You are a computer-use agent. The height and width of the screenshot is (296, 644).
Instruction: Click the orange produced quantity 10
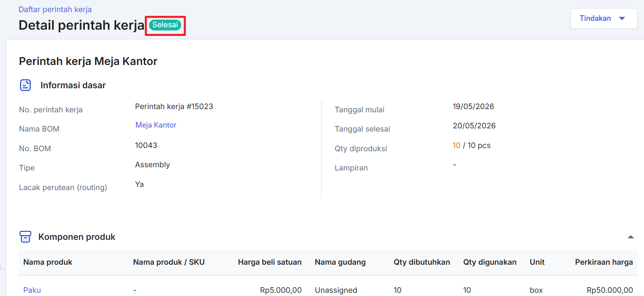(456, 145)
